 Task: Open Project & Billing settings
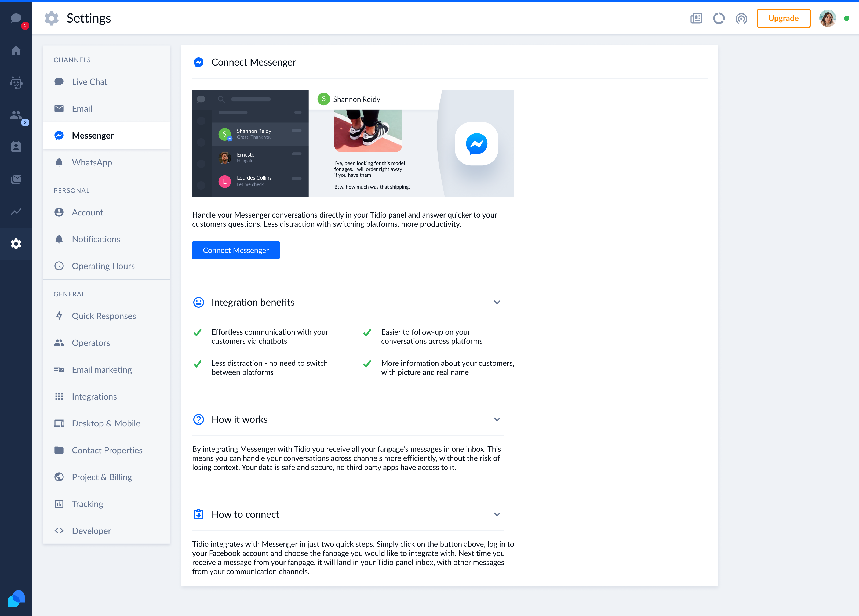[x=106, y=477]
